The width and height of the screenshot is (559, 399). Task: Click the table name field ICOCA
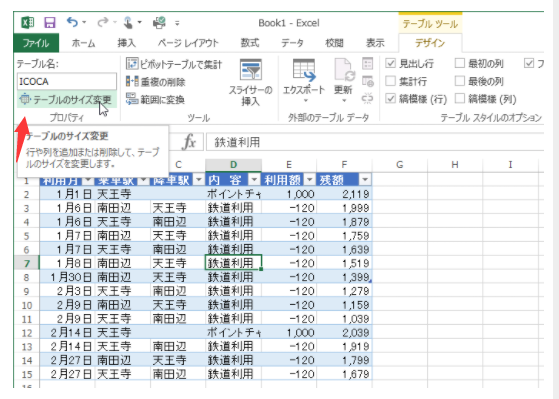(67, 82)
